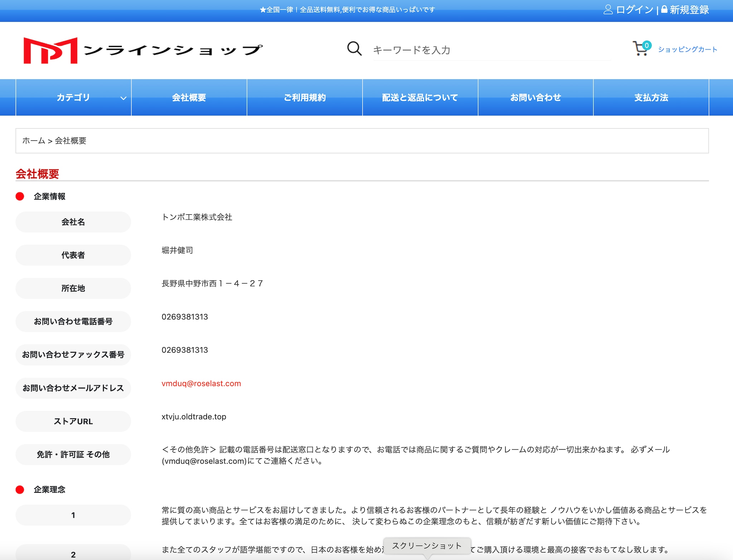Click the 新規登録 link
This screenshot has width=733, height=560.
[689, 10]
